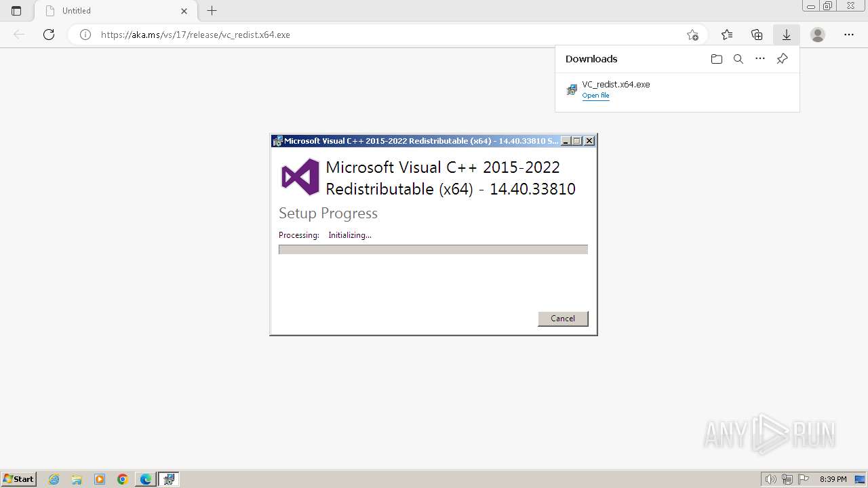
Task: Click the Initializing... status text
Action: (350, 235)
